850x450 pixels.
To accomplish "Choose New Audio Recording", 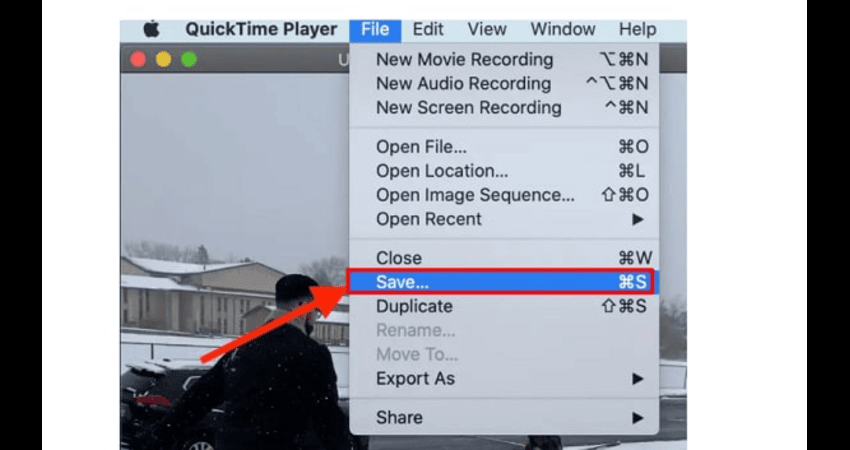I will [504, 83].
